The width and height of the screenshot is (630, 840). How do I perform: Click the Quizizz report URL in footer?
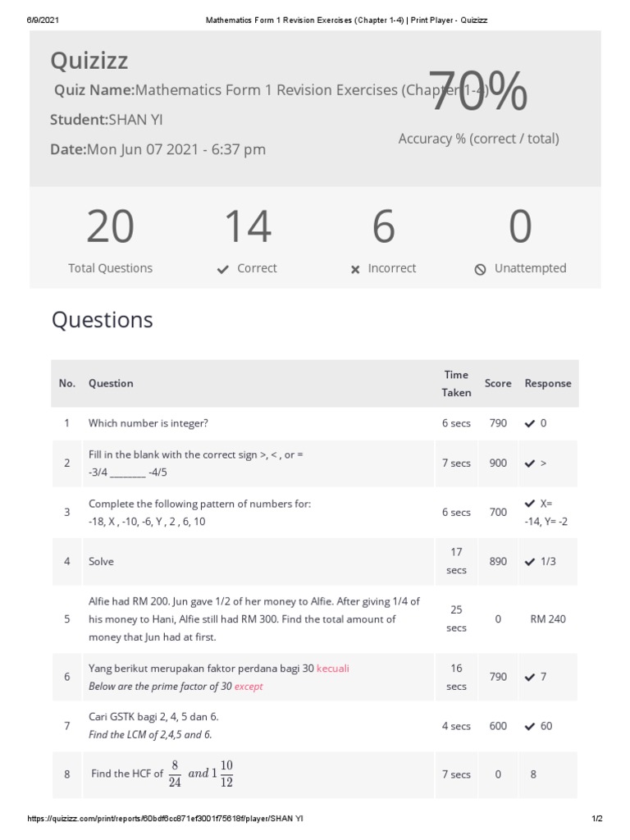pos(166,819)
